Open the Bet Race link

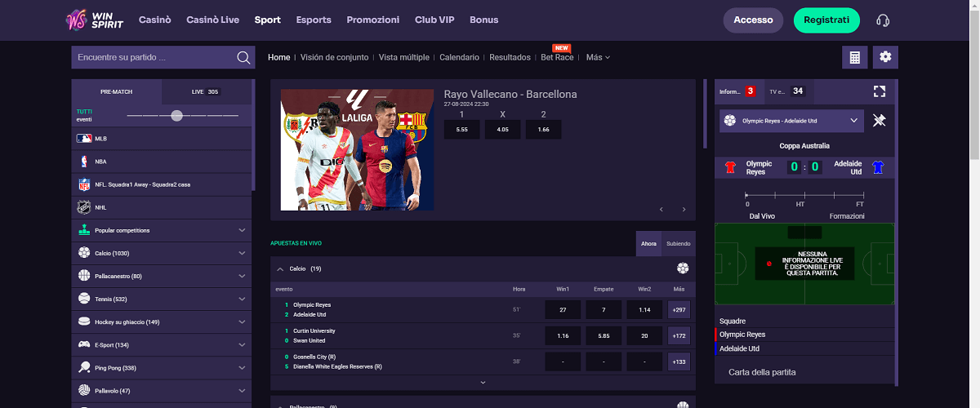click(x=557, y=57)
